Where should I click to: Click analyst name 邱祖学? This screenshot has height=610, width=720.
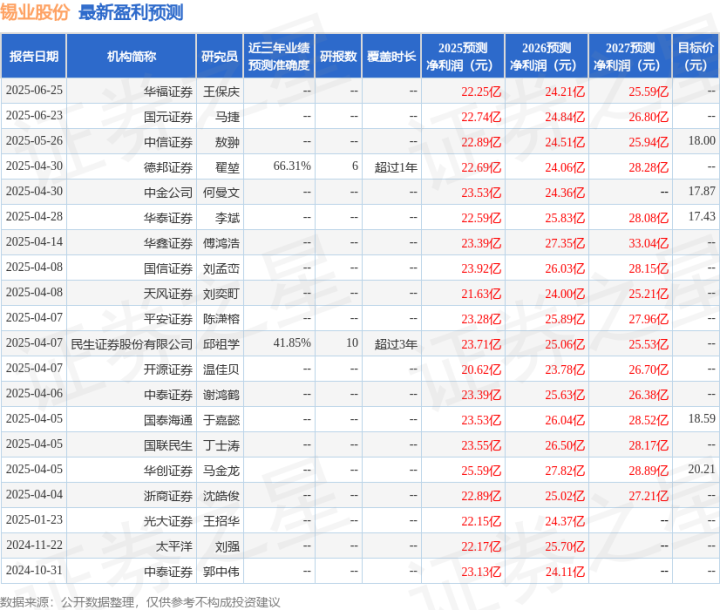tap(221, 345)
